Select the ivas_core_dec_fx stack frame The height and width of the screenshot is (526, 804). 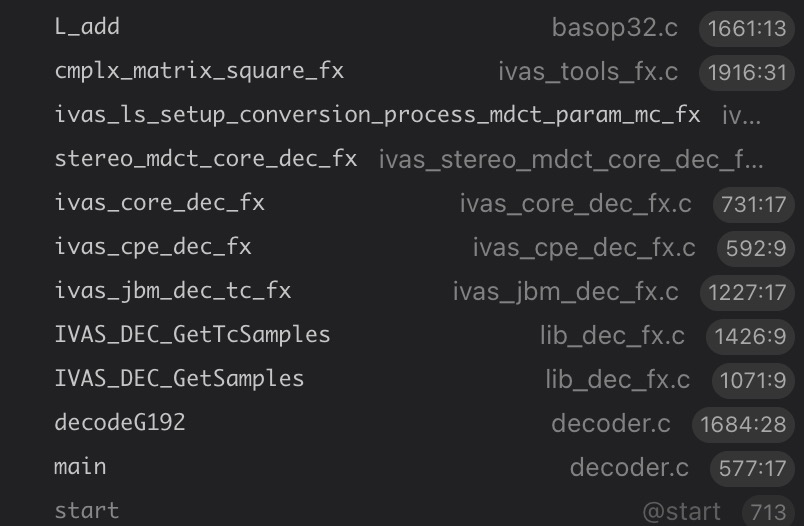click(x=159, y=203)
